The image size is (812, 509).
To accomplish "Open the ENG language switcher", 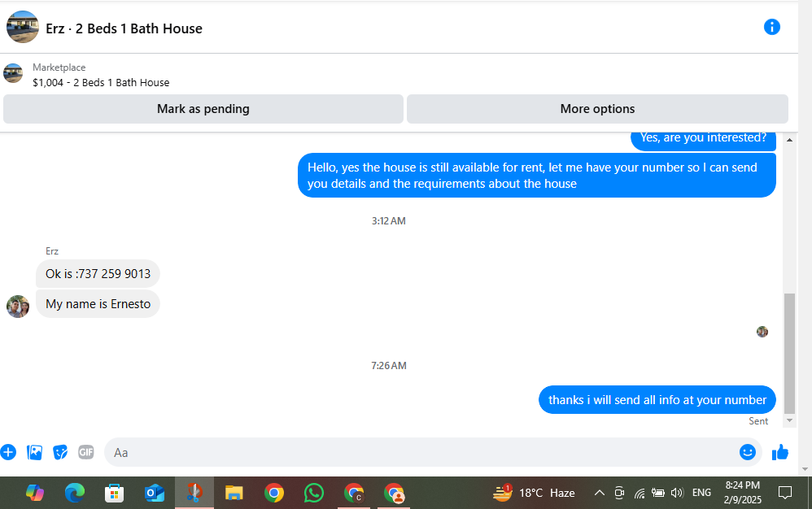I will [x=701, y=493].
